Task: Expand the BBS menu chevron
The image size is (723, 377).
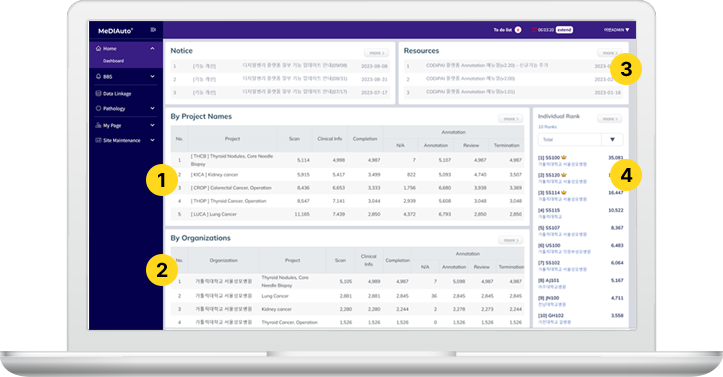Action: (152, 77)
